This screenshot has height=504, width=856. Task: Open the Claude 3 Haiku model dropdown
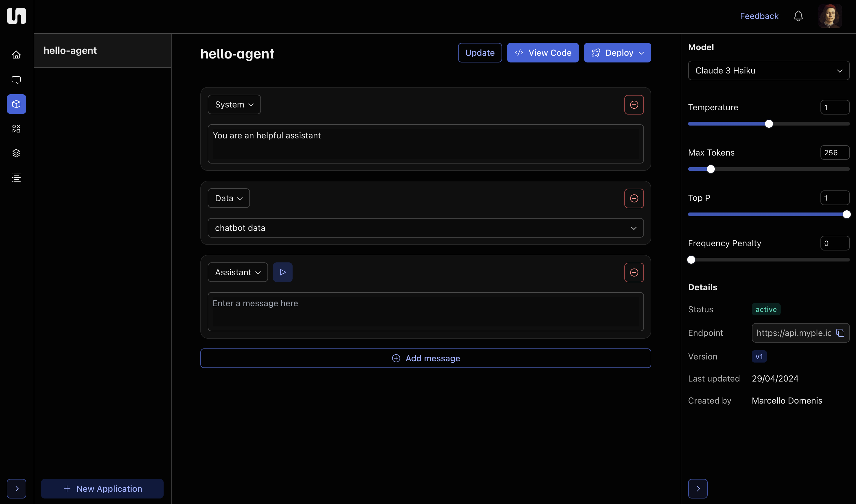[768, 71]
